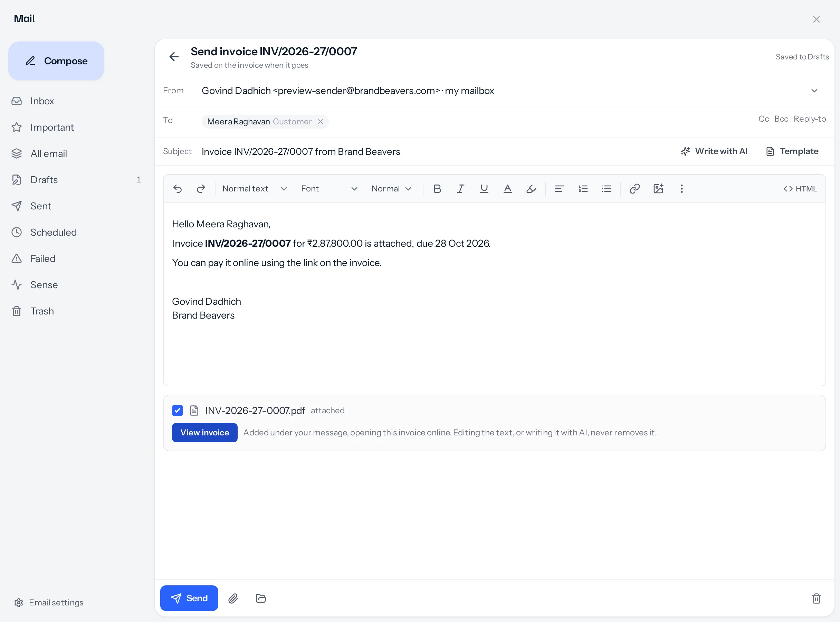The image size is (840, 622).
Task: Toggle italic formatting
Action: tap(460, 189)
